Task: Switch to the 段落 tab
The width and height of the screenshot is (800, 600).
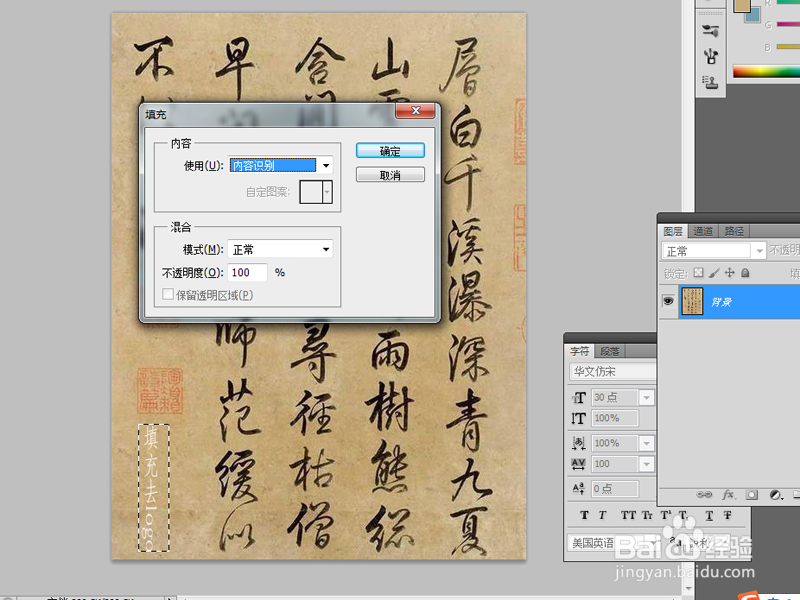Action: (610, 351)
